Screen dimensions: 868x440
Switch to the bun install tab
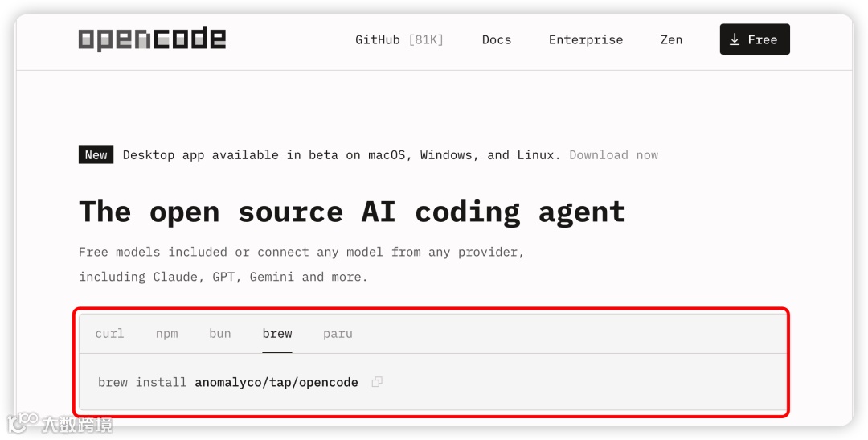[219, 334]
